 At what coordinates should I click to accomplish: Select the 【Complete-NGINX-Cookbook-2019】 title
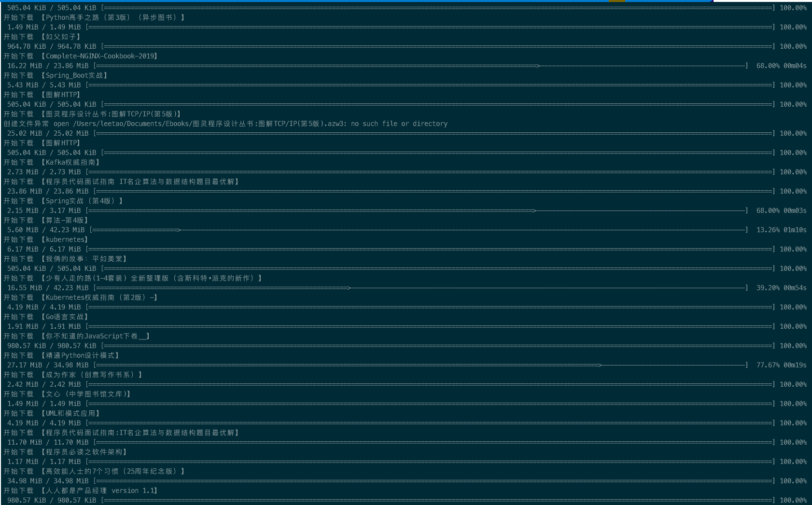pyautogui.click(x=99, y=56)
